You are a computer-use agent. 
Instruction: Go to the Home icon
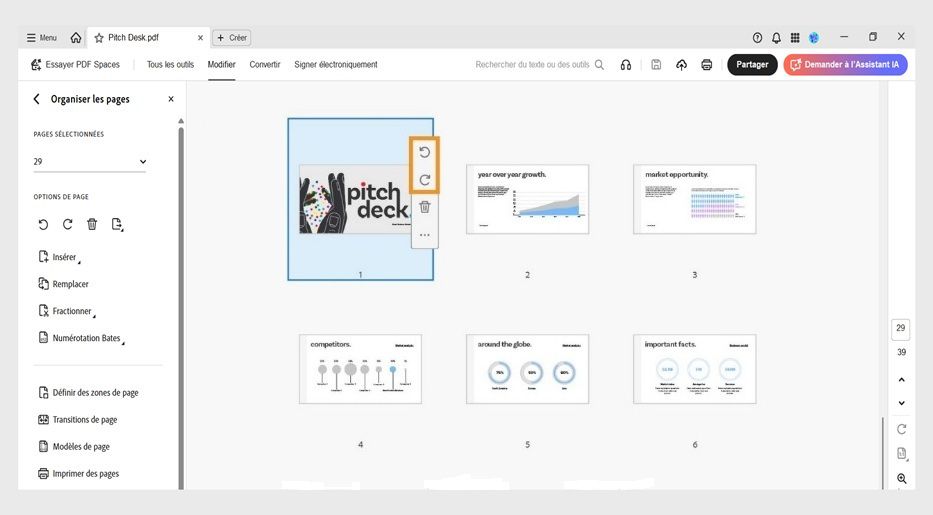[x=76, y=37]
